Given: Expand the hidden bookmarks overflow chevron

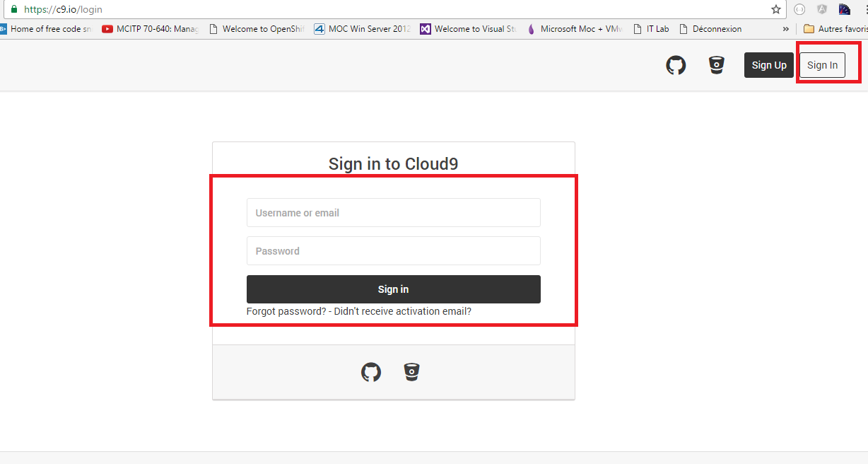Looking at the screenshot, I should click(x=786, y=29).
